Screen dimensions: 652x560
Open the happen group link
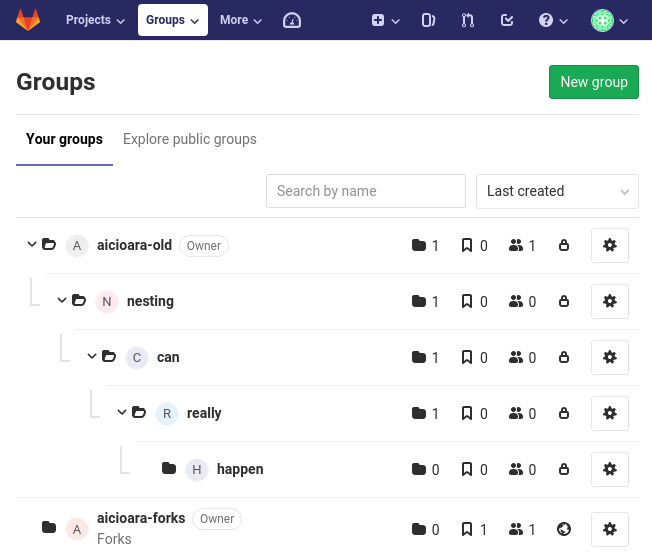click(x=240, y=469)
